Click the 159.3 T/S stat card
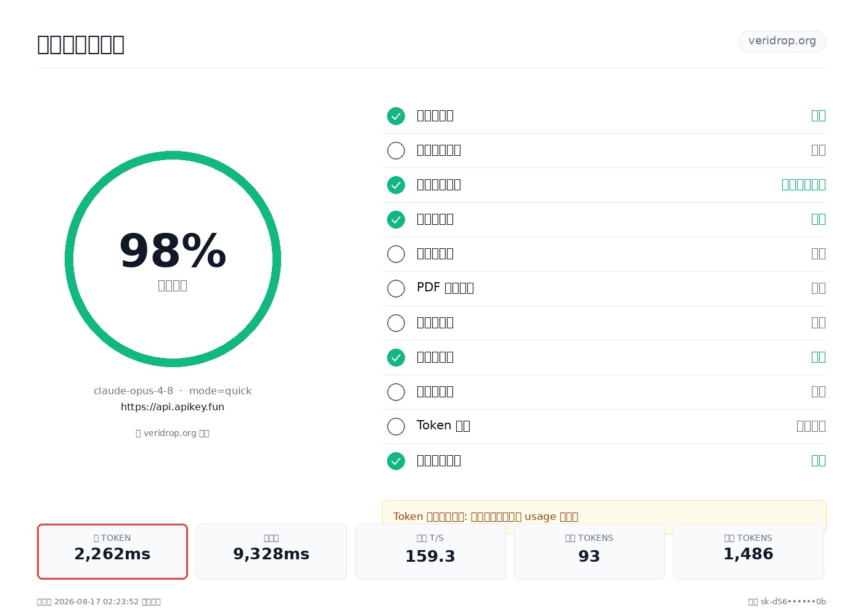This screenshot has height=616, width=863. (430, 551)
